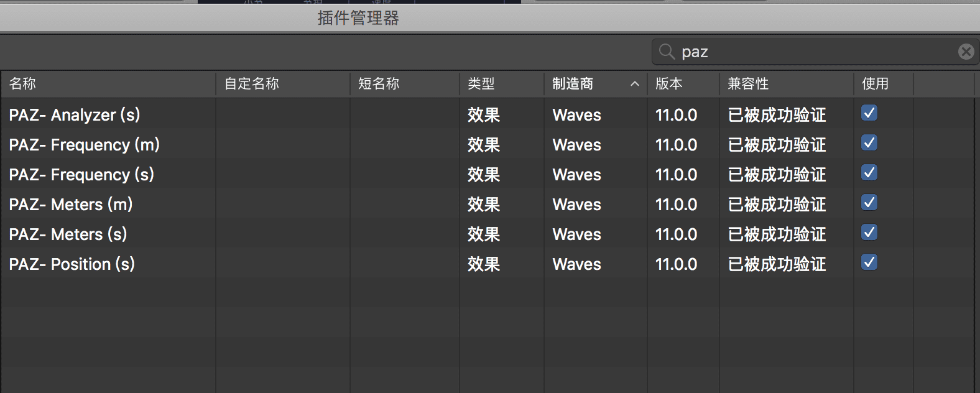Click version 11.0.0 of PAZ- Meters (s)

pos(677,234)
